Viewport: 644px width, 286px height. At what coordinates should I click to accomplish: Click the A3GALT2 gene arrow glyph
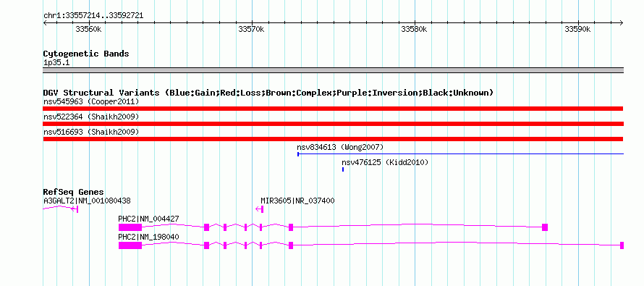click(60, 209)
